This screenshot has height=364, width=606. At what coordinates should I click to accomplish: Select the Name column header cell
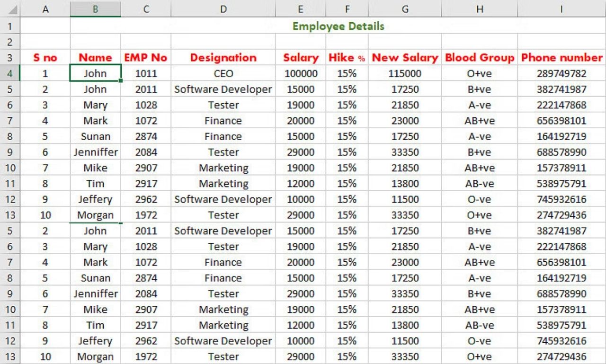[x=95, y=57]
